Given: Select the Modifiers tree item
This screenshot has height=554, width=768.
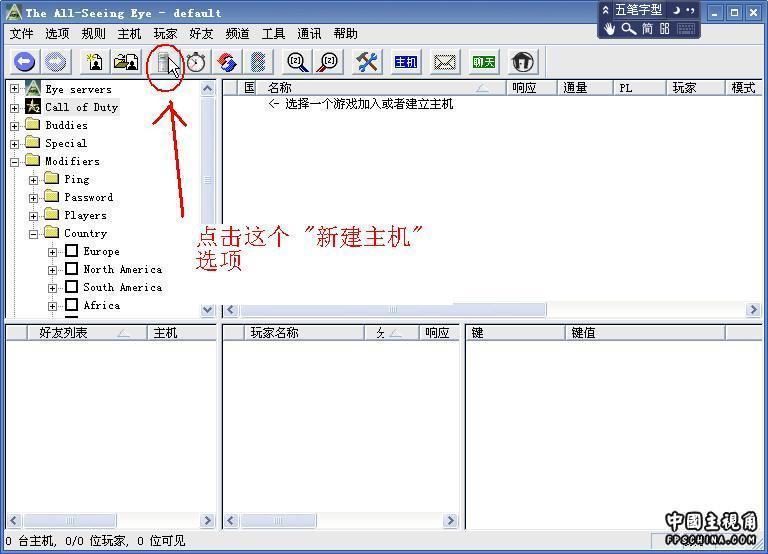Looking at the screenshot, I should point(72,161).
